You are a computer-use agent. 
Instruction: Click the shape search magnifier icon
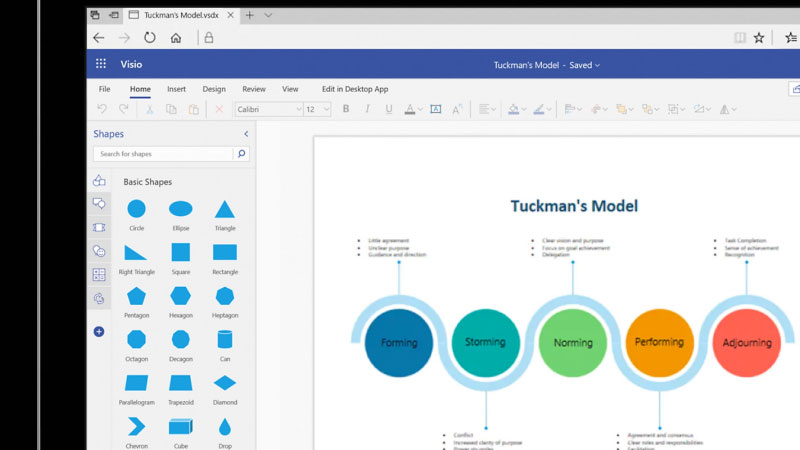(241, 154)
